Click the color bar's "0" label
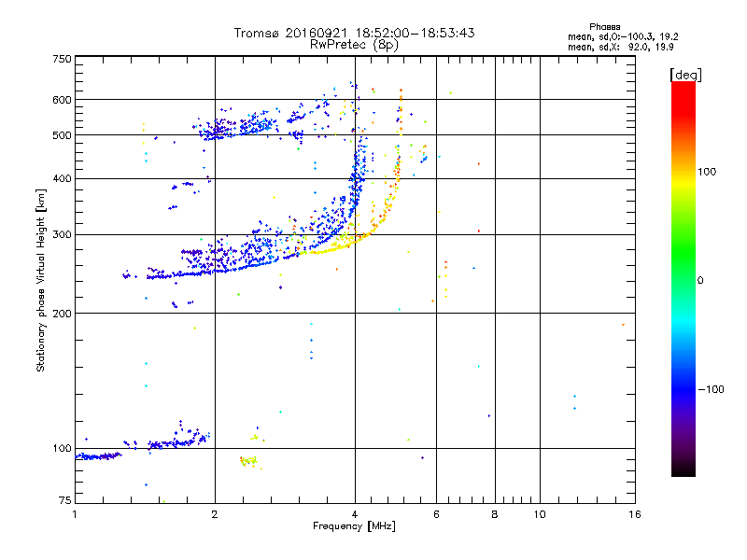747x560 pixels. click(700, 280)
